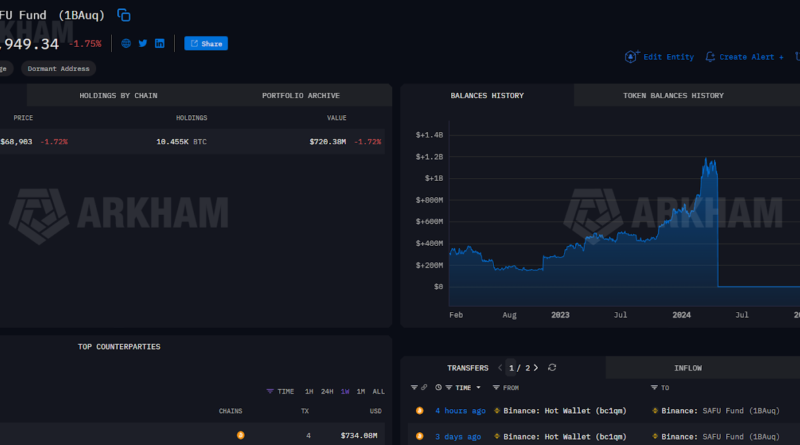Click the 10.455K BTC holdings cell

182,141
